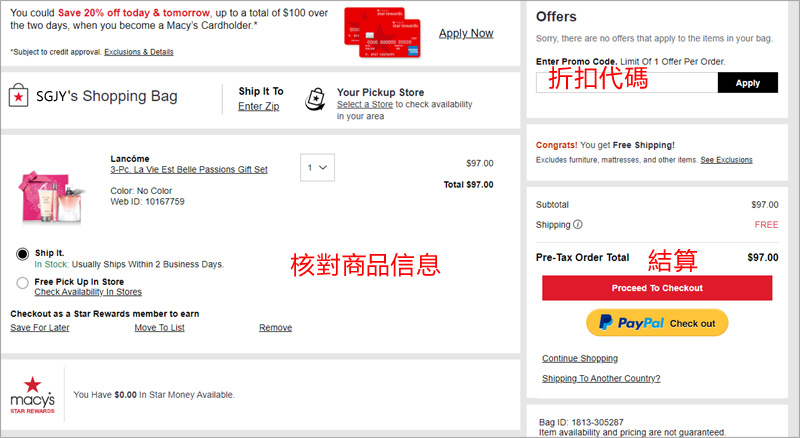The width and height of the screenshot is (800, 438).
Task: Select the Ship It radio button
Action: (22, 254)
